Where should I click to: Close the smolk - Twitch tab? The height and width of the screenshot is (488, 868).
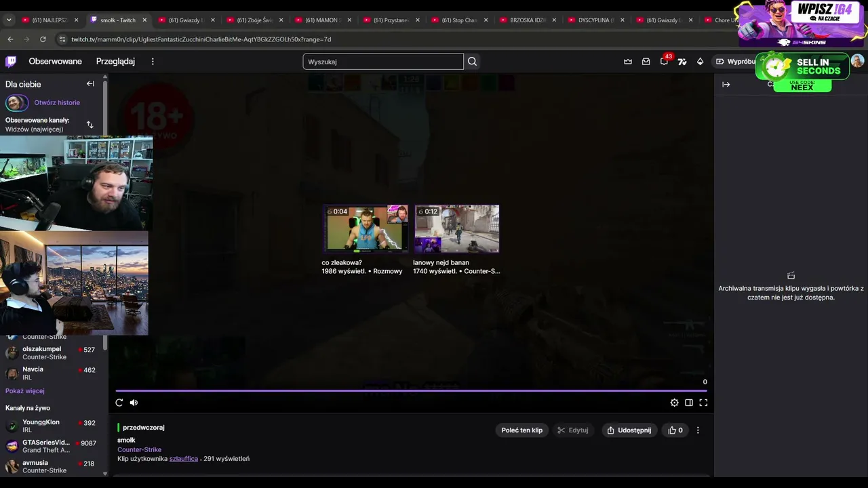coord(144,20)
